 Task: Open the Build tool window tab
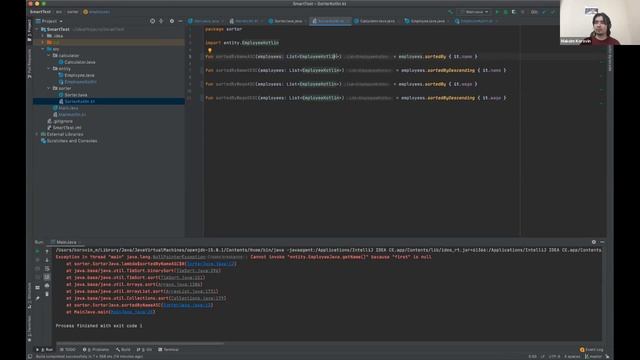(x=123, y=350)
